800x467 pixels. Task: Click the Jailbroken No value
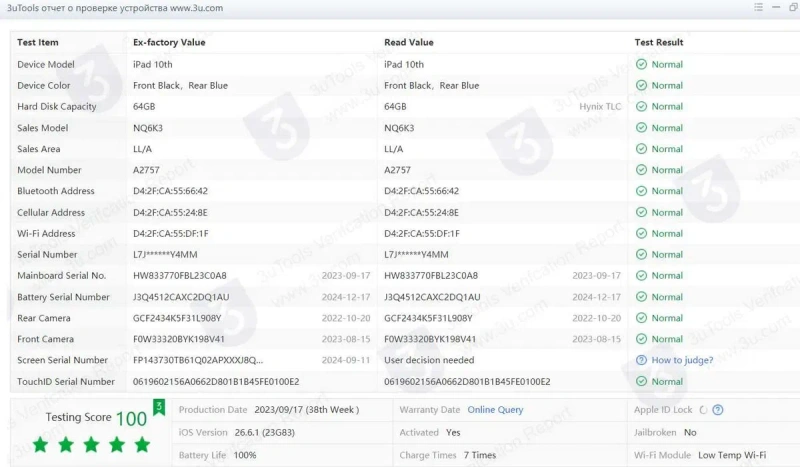coord(690,433)
